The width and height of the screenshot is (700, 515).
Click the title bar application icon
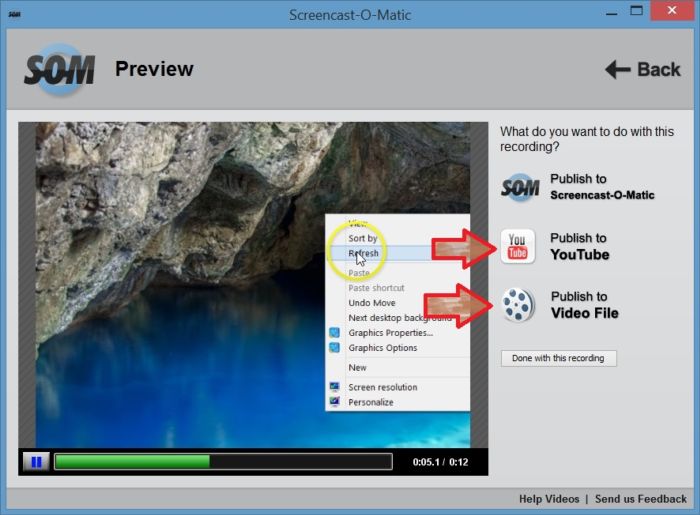(14, 14)
